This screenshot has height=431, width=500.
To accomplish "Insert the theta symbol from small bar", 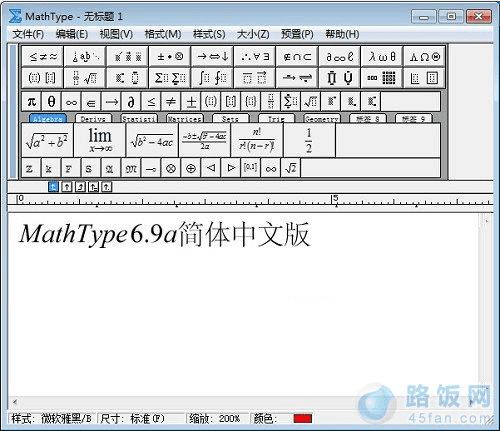I will (51, 102).
